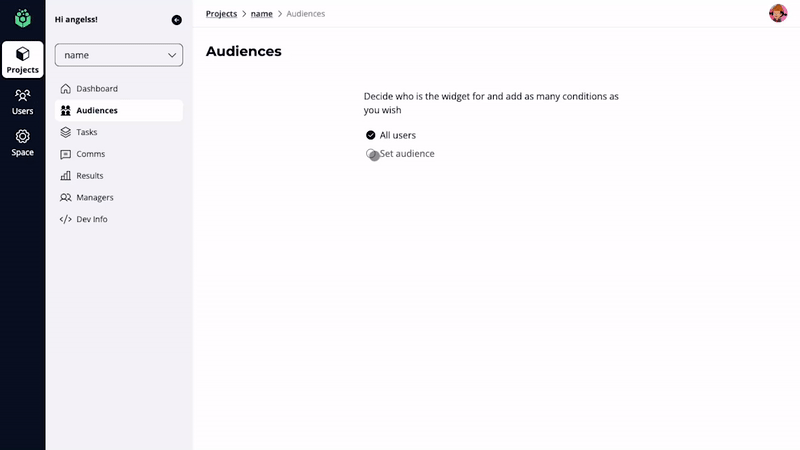Open the Users section in left rail
Image resolution: width=800 pixels, height=450 pixels.
(x=22, y=102)
